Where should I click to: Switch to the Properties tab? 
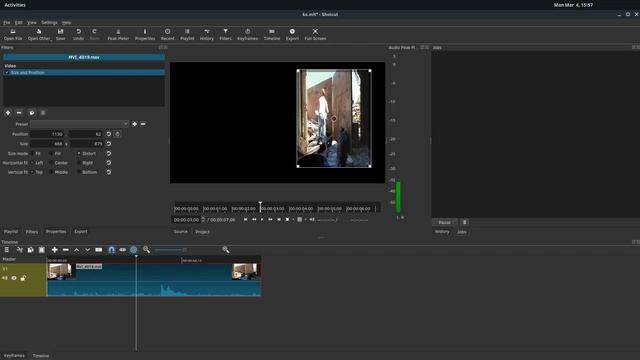[56, 231]
